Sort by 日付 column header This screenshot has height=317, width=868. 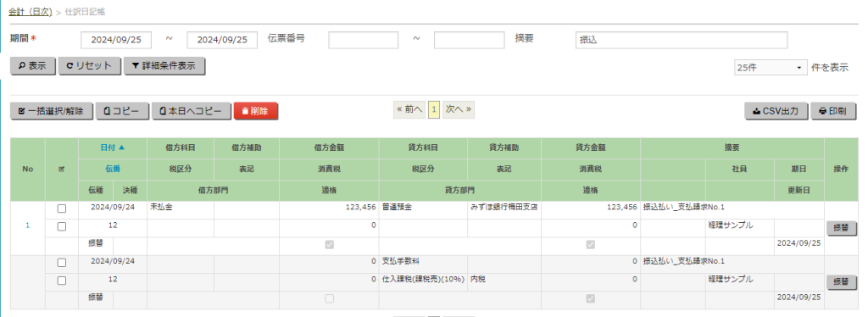113,147
